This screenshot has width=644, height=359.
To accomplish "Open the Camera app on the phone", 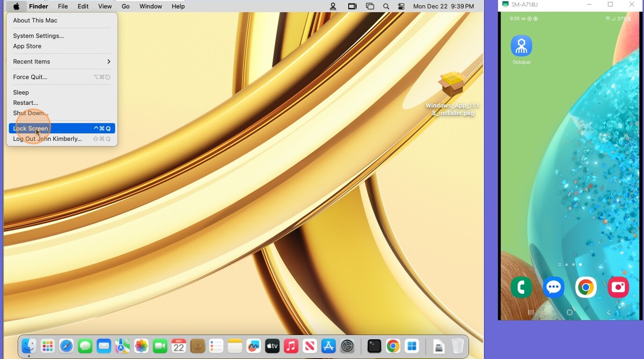I will 618,288.
